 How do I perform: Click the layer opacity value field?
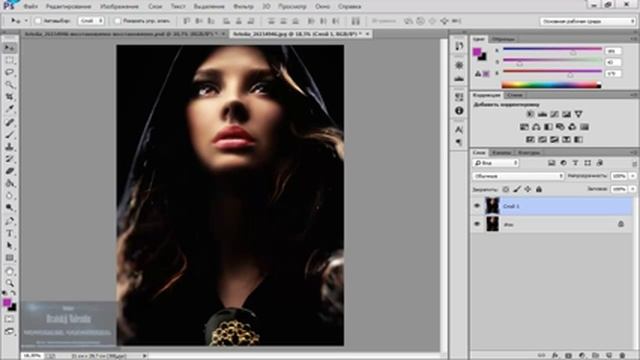(619, 176)
